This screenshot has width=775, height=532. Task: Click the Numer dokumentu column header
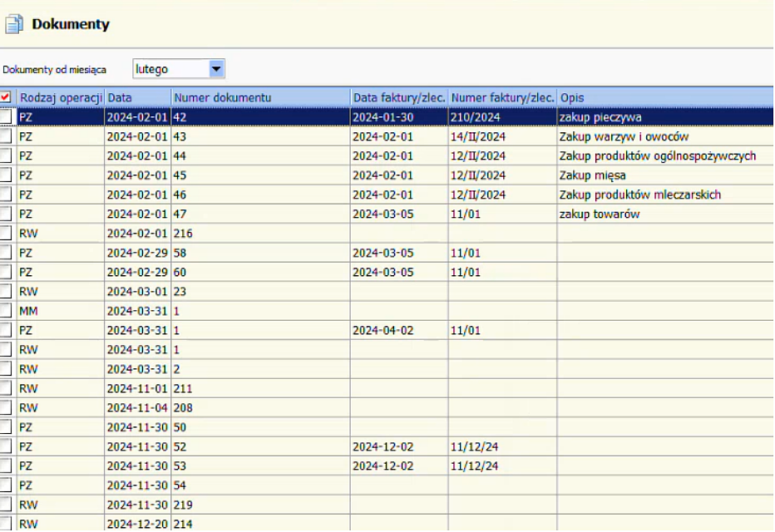click(x=260, y=97)
